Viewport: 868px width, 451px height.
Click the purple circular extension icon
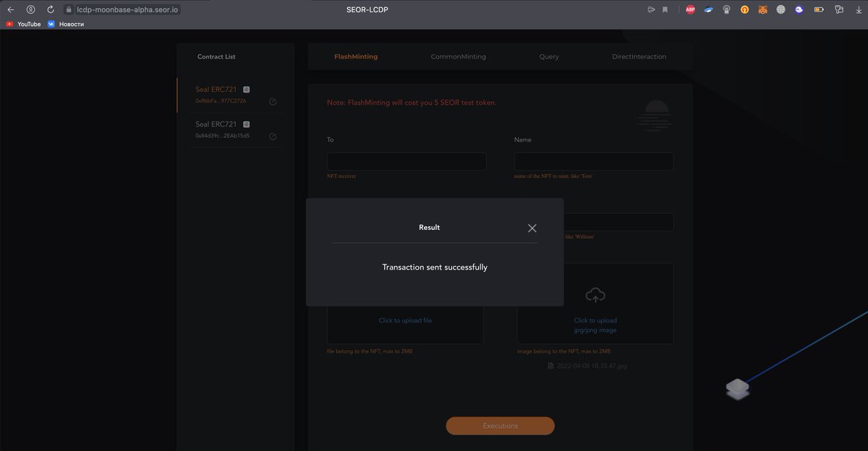pos(799,10)
